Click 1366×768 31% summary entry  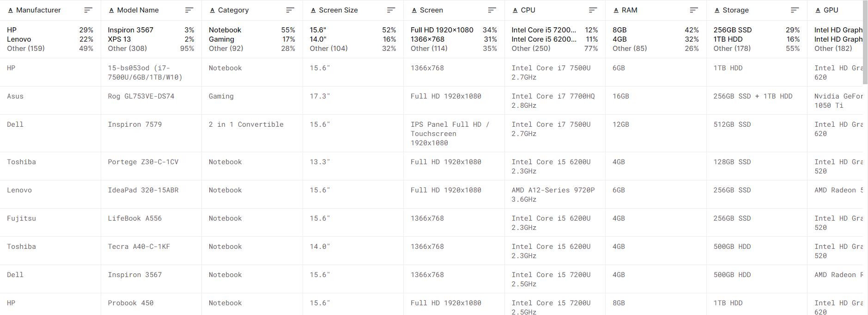coord(454,39)
